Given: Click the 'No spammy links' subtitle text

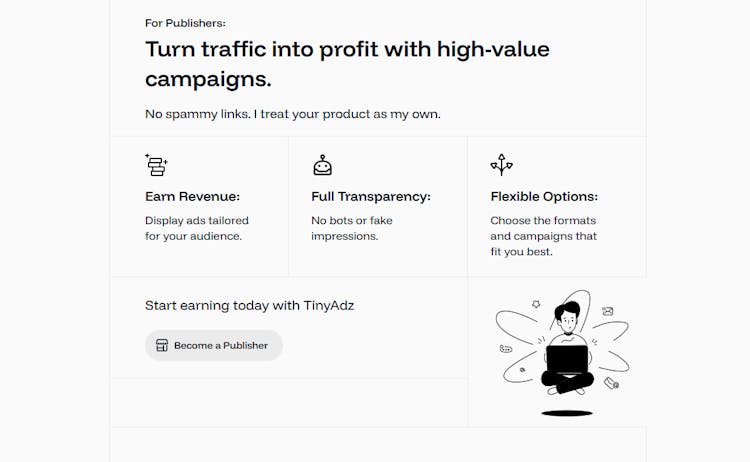Looking at the screenshot, I should click(293, 114).
